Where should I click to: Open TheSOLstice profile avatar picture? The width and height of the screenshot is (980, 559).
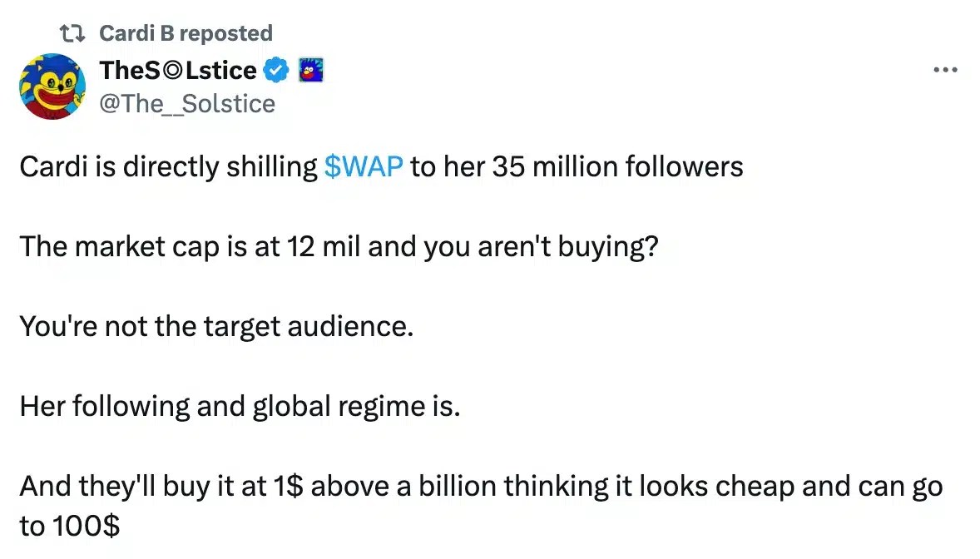[x=51, y=87]
